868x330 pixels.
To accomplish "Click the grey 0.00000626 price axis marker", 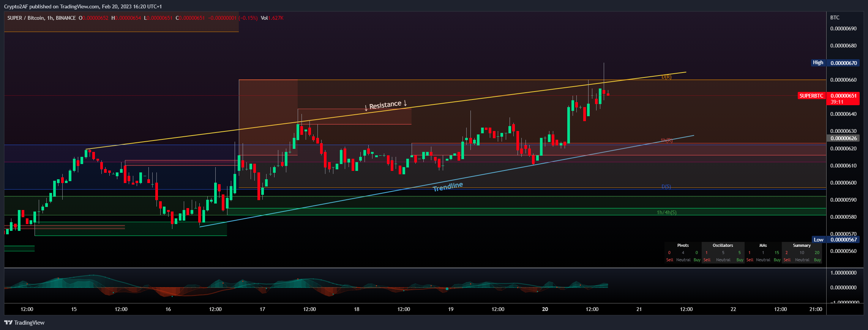I will pos(843,138).
